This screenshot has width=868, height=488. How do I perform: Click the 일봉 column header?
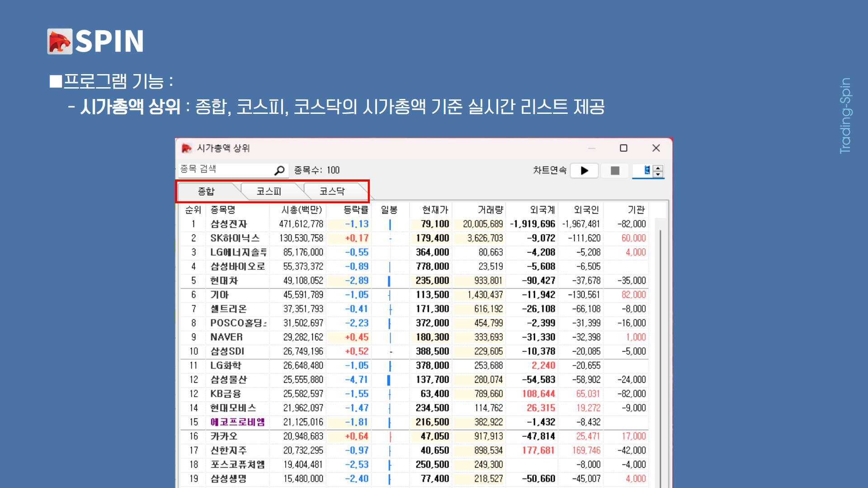pyautogui.click(x=390, y=210)
